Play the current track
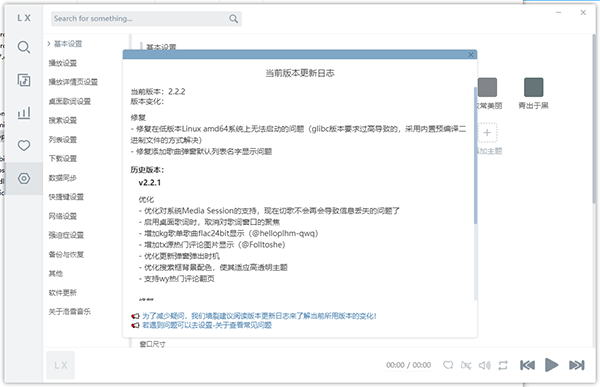The width and height of the screenshot is (600, 387). point(551,365)
